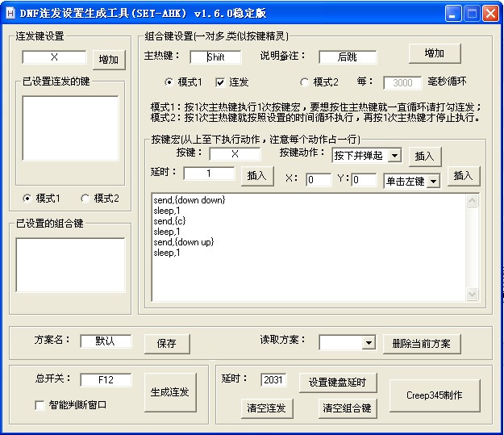This screenshot has width=504, height=435.
Task: Click the 已设置的组合键 list box
Action: 70,265
